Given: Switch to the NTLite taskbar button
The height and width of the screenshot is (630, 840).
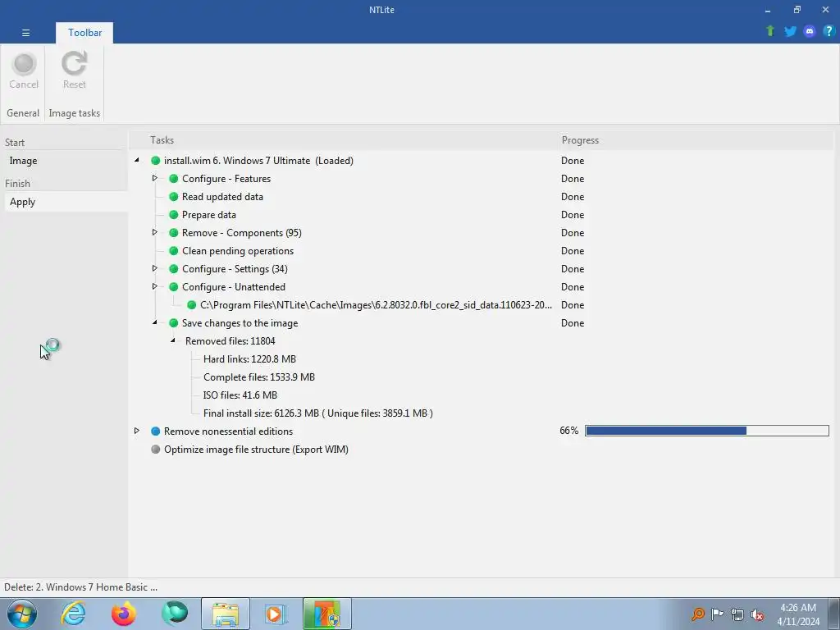Looking at the screenshot, I should pos(327,614).
